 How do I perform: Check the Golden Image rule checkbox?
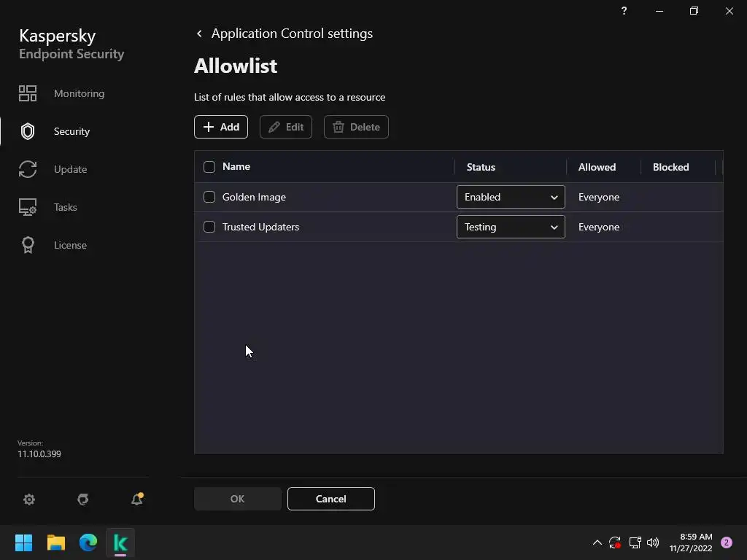[x=209, y=197]
